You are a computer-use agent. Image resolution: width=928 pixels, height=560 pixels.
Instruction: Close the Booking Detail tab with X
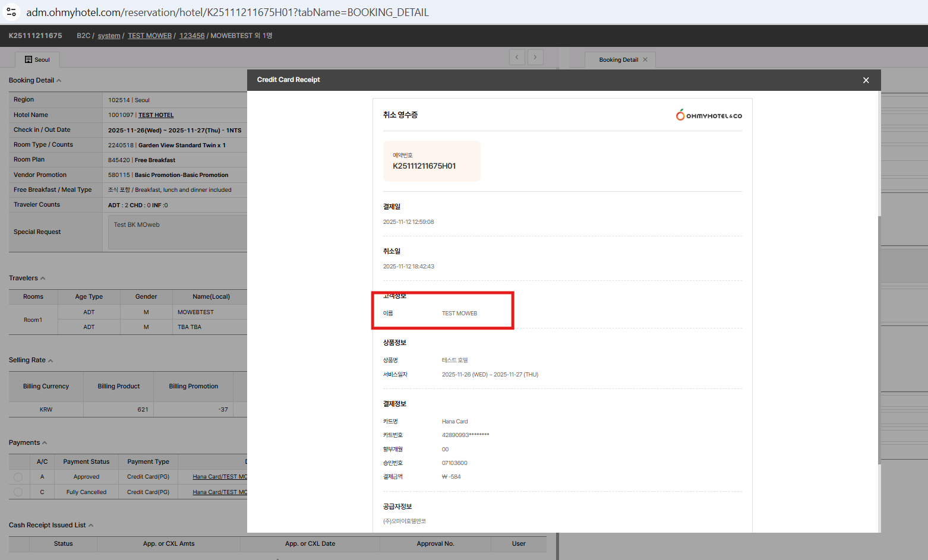(x=645, y=59)
